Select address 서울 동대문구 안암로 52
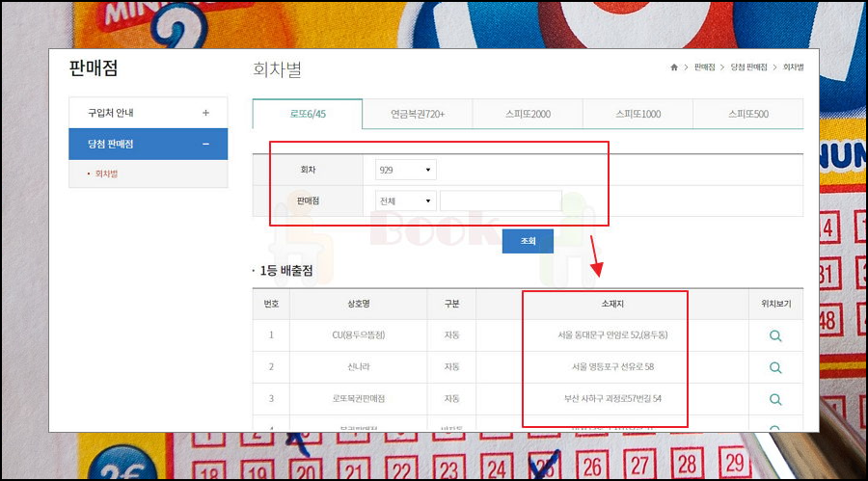This screenshot has height=481, width=868. 612,335
